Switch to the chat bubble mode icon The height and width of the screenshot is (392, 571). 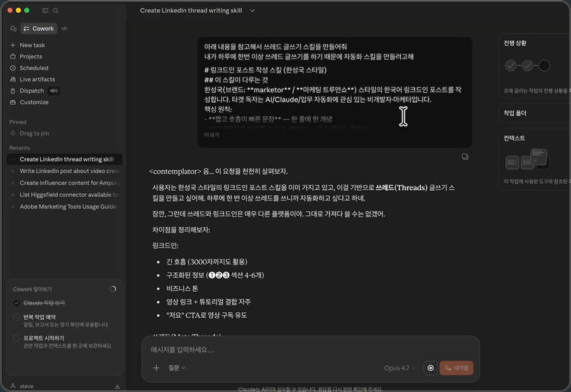[x=13, y=29]
